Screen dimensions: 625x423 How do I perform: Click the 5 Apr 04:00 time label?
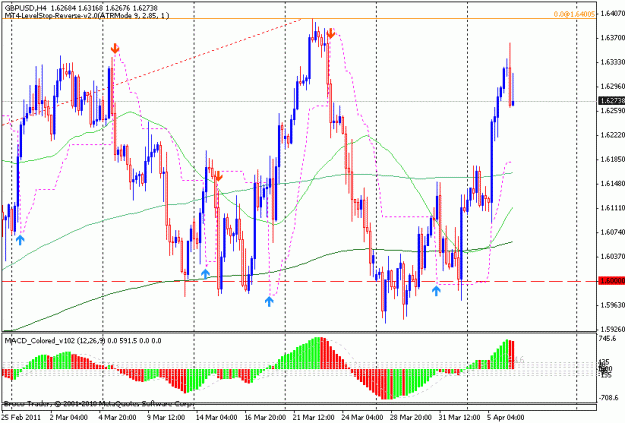click(x=506, y=417)
